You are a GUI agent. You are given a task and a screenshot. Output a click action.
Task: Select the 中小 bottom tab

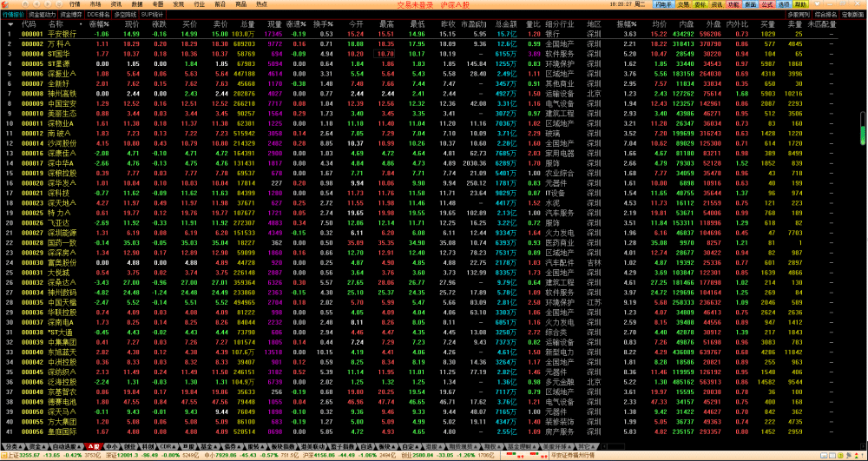click(x=112, y=446)
